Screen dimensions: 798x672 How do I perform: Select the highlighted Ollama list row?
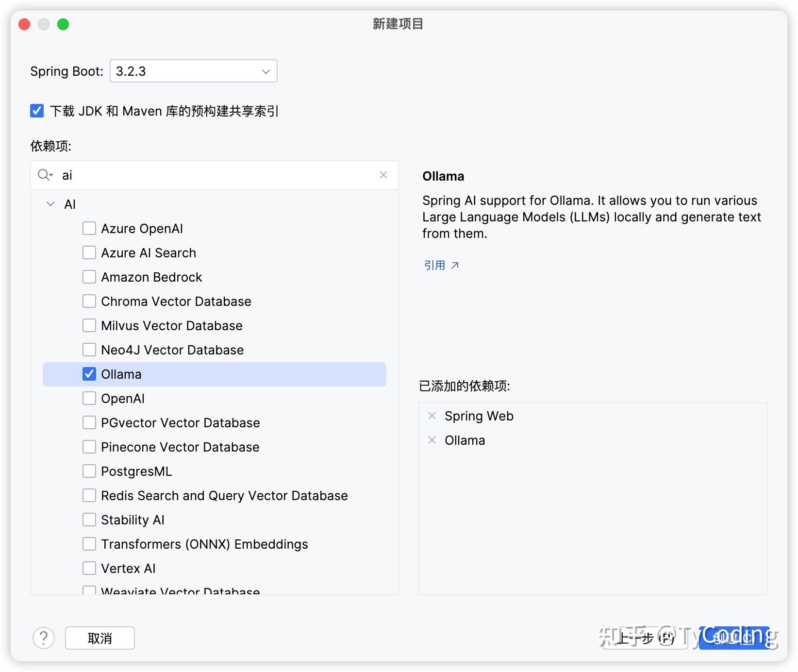coord(214,374)
